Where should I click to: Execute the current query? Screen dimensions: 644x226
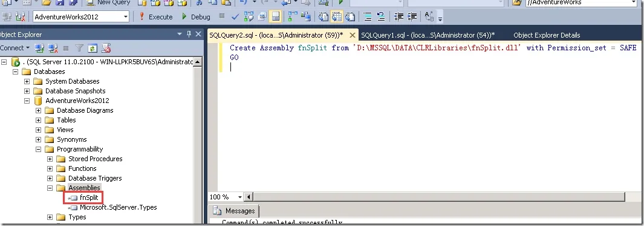pyautogui.click(x=155, y=17)
